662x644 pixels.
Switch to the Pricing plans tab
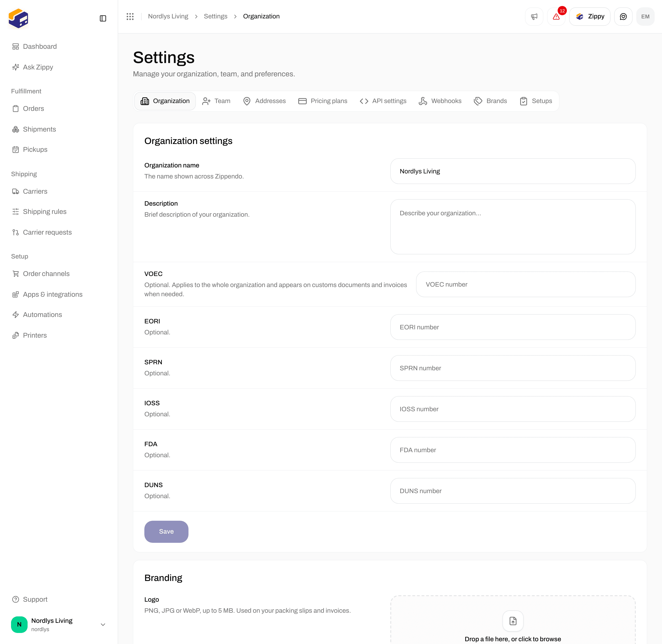(322, 101)
